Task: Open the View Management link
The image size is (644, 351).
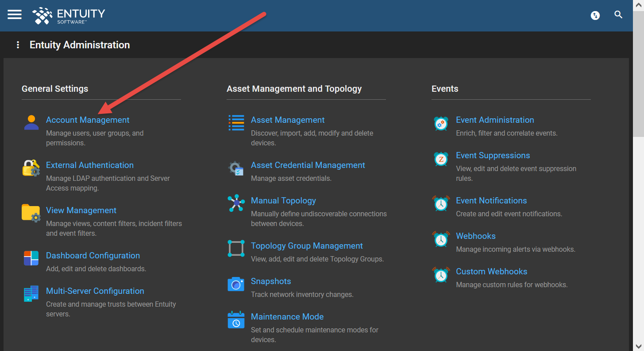Action: [81, 211]
